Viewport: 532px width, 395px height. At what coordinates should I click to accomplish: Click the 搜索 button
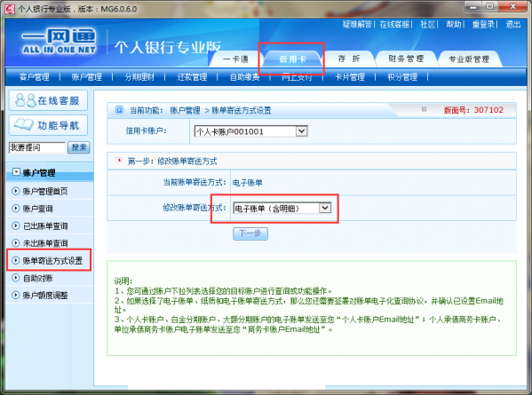tap(79, 147)
